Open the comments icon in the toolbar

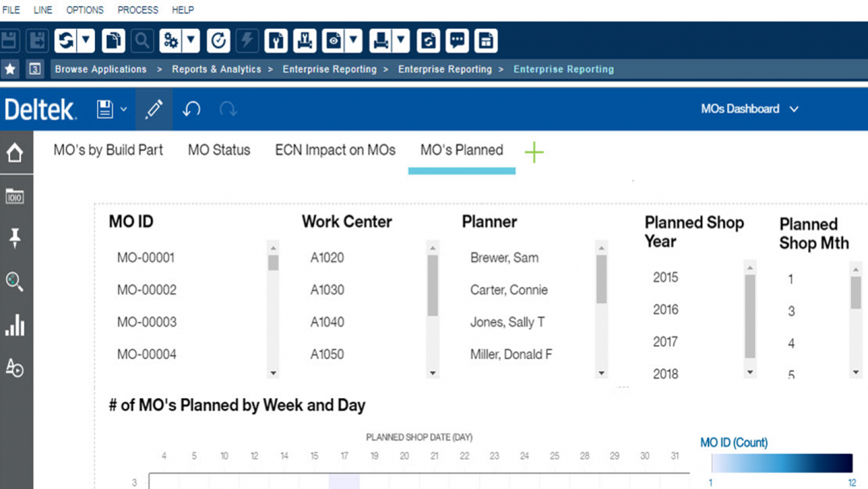[457, 40]
